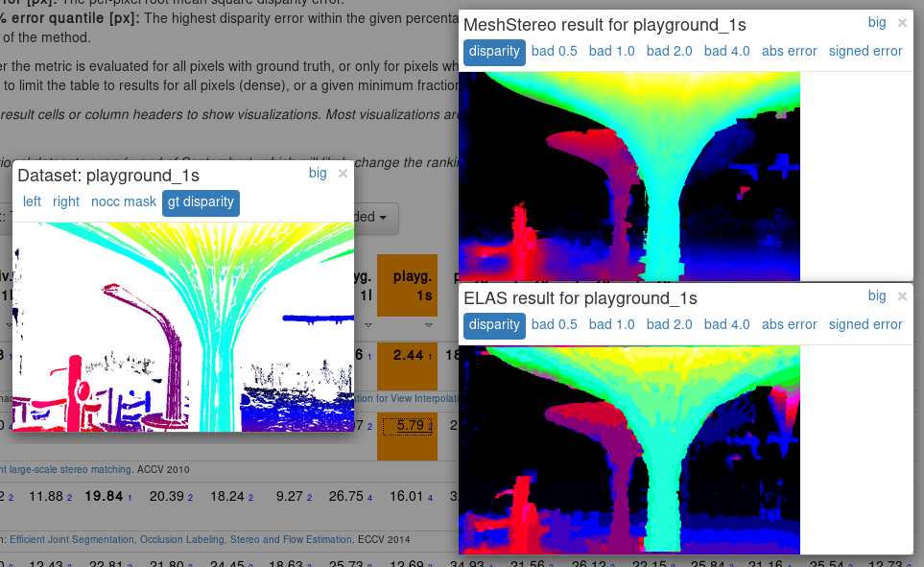Close the Dataset: playground_1s popup
Screen dimensions: 924x567
343,174
